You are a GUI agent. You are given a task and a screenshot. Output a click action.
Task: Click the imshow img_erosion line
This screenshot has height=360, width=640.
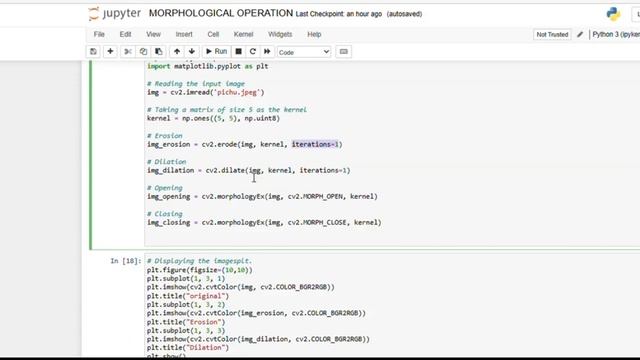256,313
